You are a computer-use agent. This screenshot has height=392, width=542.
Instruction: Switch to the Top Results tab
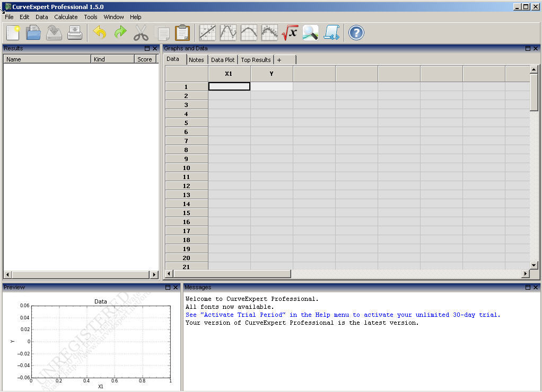pos(256,60)
